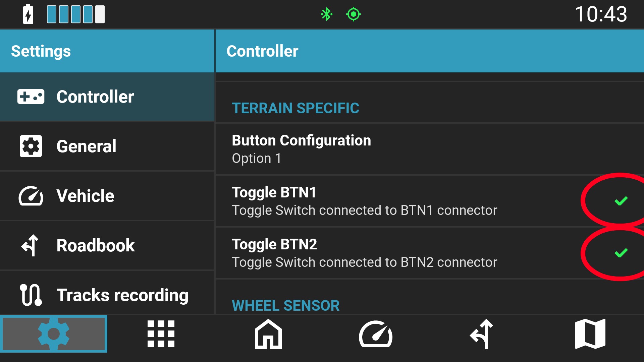Open the speedometer dashboard icon

pos(376,334)
